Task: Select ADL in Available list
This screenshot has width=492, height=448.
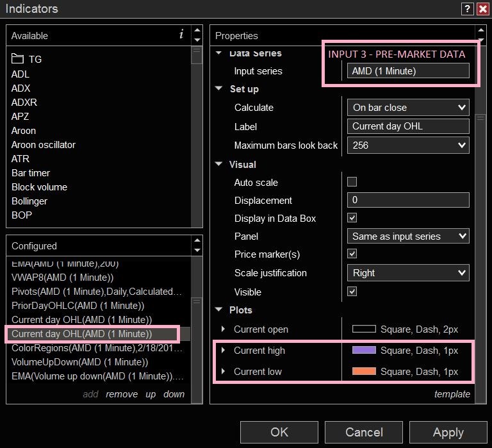Action: click(20, 74)
